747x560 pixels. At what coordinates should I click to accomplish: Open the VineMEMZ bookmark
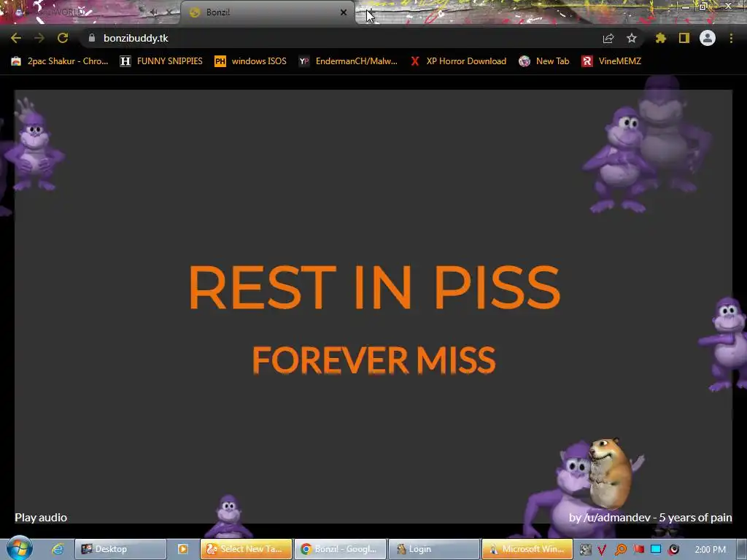point(611,61)
